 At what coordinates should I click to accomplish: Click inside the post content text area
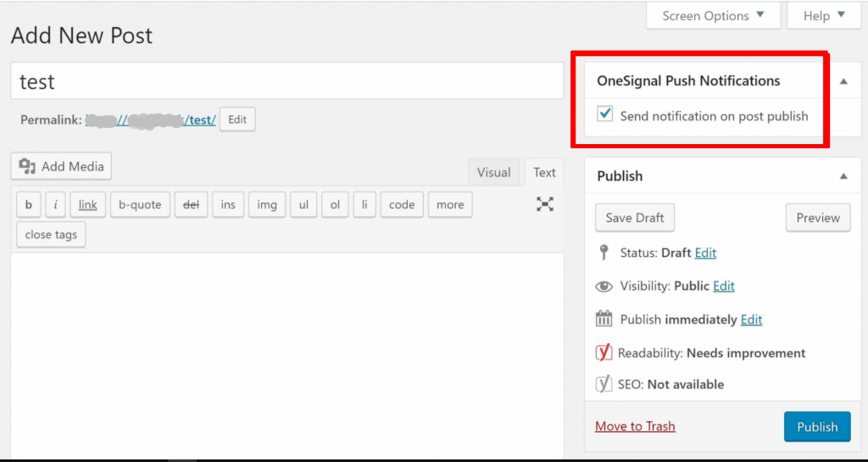click(x=287, y=354)
